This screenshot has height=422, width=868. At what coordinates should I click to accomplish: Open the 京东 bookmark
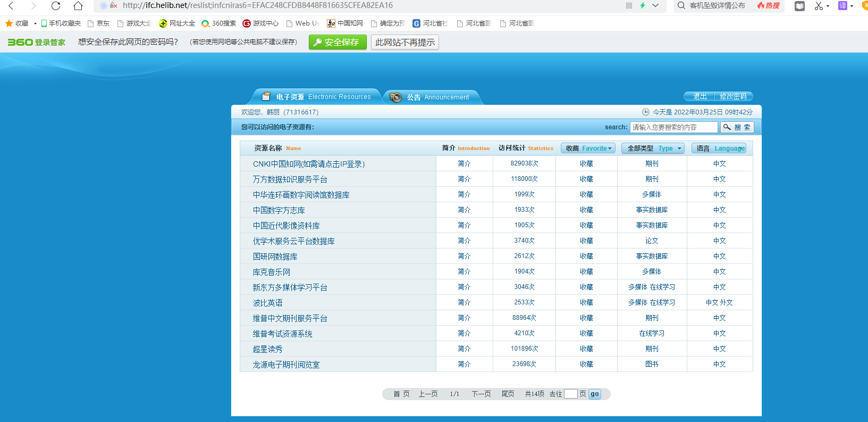pos(99,23)
